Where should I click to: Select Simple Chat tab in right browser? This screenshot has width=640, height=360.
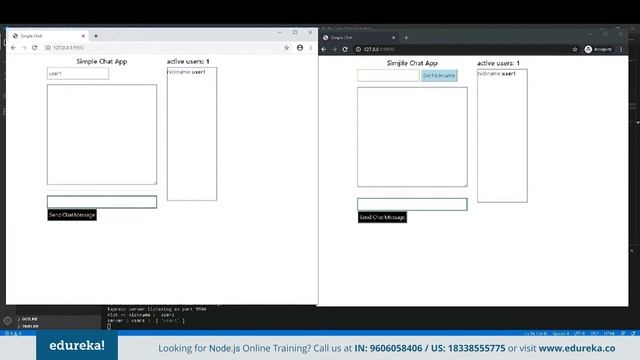tap(359, 38)
